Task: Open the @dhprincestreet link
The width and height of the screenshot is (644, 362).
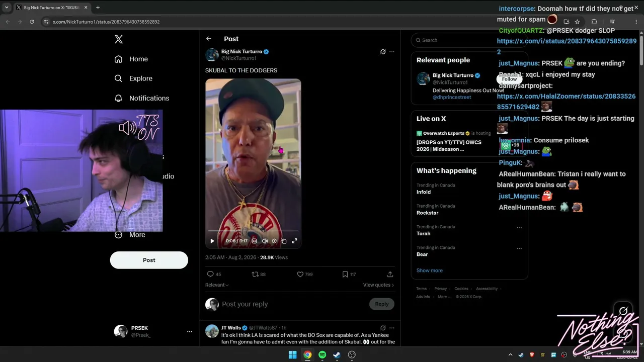Action: pos(452,97)
